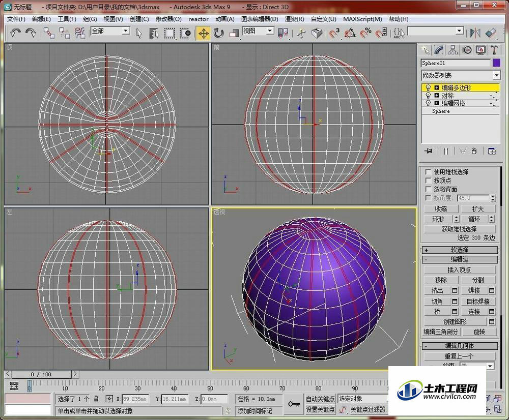The width and height of the screenshot is (509, 420).
Task: Toggle 自动关键点 auto key mode
Action: (320, 399)
